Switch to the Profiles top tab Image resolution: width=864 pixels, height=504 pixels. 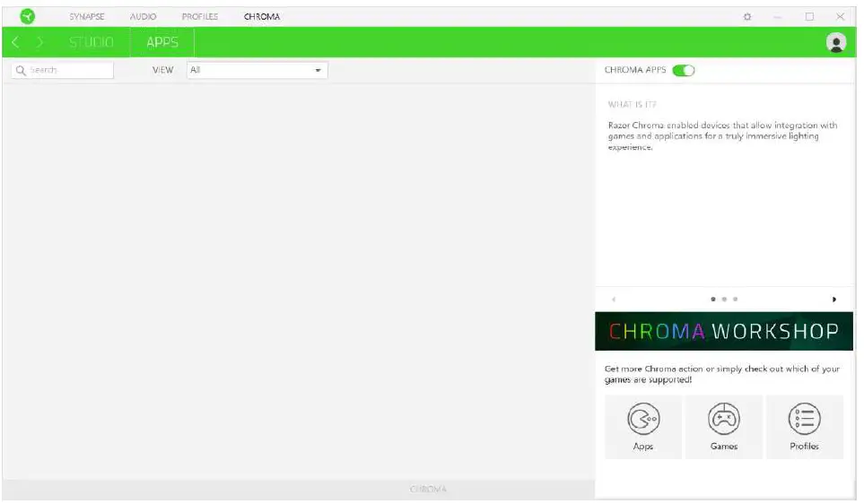(200, 16)
